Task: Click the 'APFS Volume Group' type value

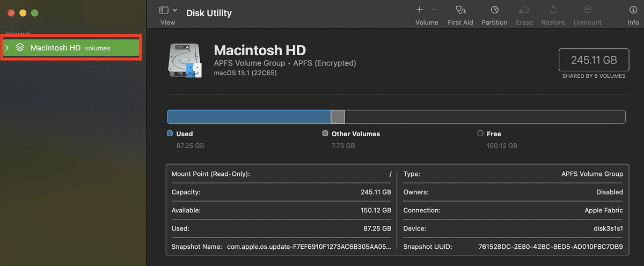Action: (x=592, y=174)
